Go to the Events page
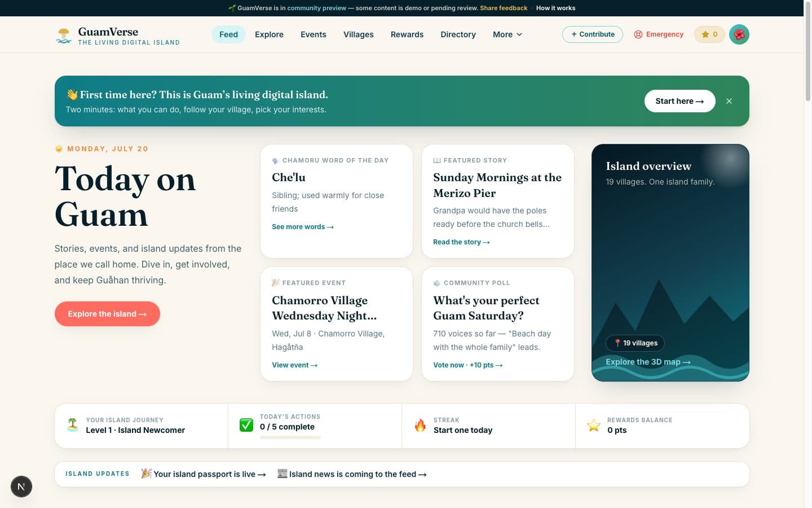Image resolution: width=812 pixels, height=508 pixels. tap(314, 34)
